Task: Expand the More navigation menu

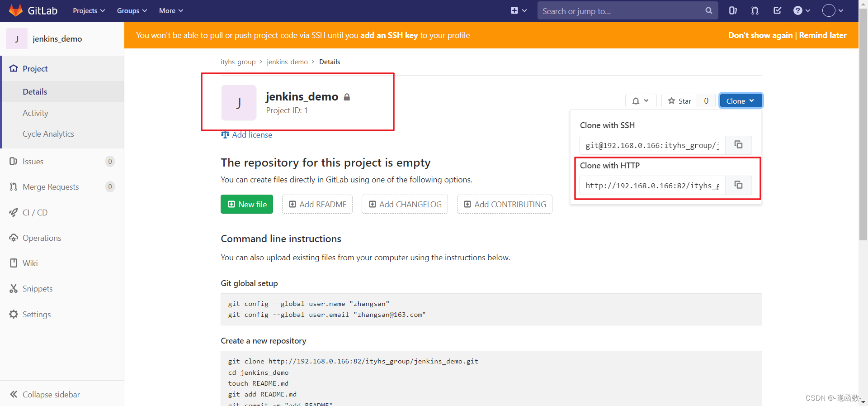Action: point(171,11)
